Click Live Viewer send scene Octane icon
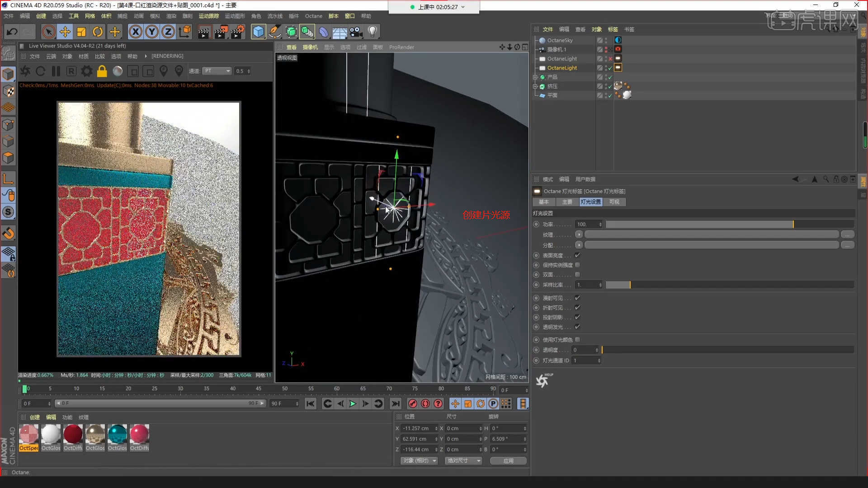 25,71
